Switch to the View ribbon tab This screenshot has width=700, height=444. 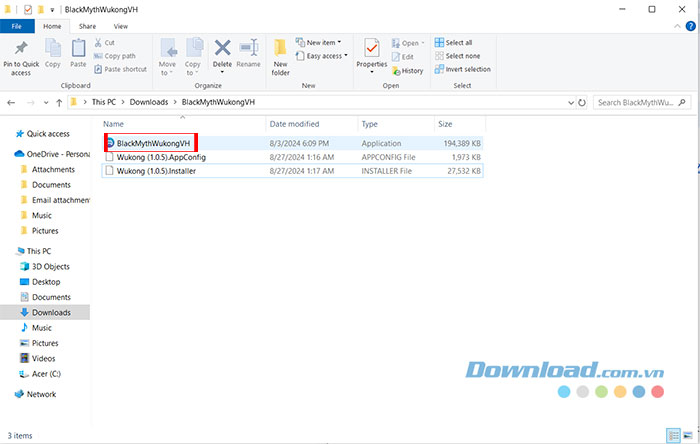[x=120, y=25]
